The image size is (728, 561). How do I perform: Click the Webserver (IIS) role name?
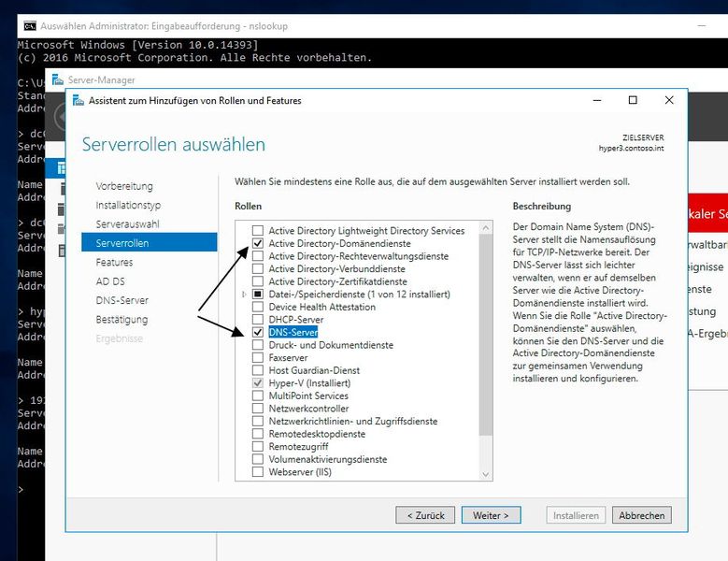[300, 472]
